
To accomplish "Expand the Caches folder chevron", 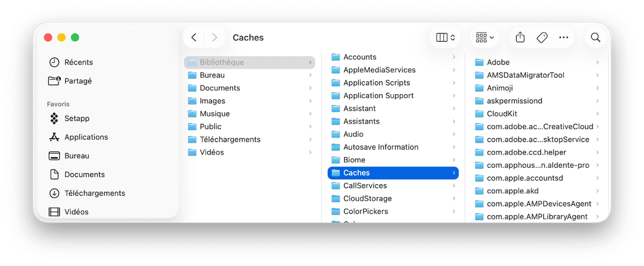I will 454,173.
